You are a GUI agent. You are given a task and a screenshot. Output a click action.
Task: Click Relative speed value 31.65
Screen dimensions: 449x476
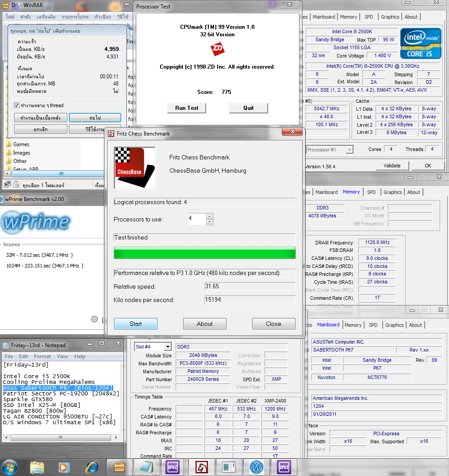coord(250,286)
